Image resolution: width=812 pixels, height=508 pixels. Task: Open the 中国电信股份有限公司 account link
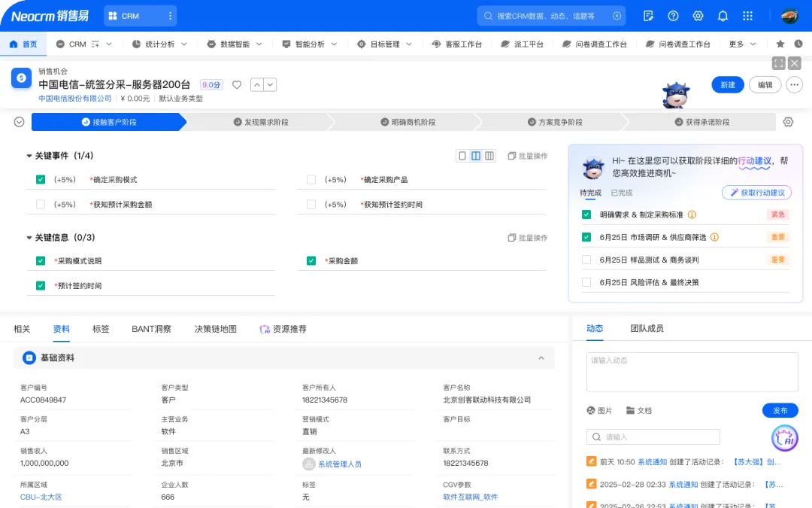[75, 99]
